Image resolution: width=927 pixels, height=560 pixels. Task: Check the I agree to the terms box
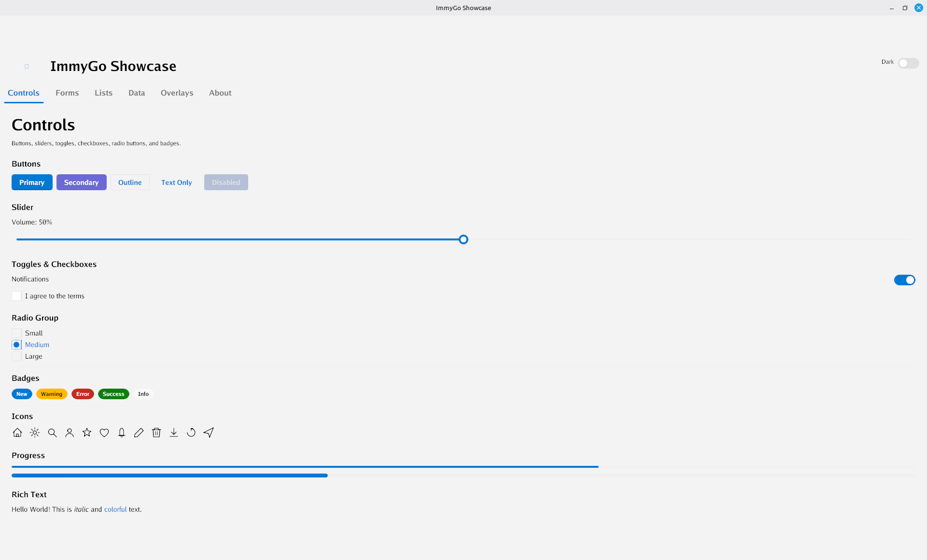coord(16,296)
